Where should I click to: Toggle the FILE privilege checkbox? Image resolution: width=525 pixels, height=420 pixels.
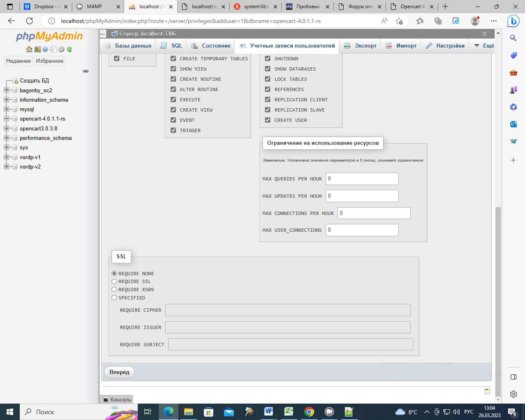click(117, 59)
